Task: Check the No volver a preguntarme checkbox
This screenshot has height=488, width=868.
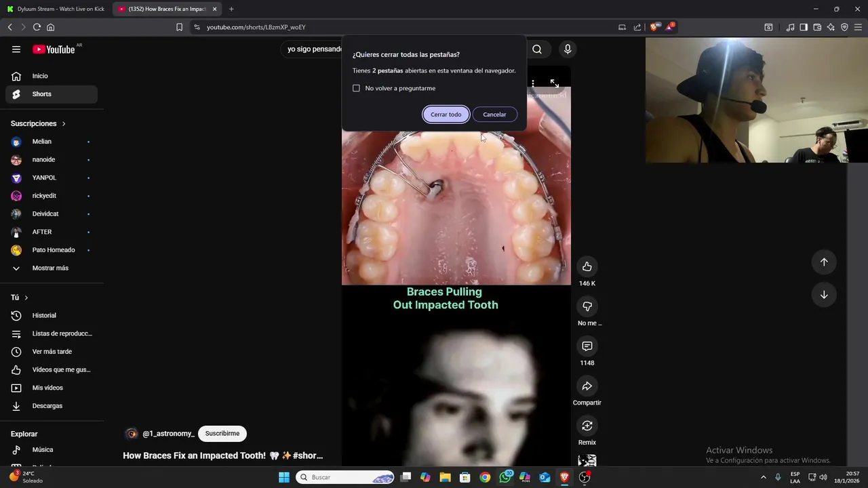Action: (356, 88)
